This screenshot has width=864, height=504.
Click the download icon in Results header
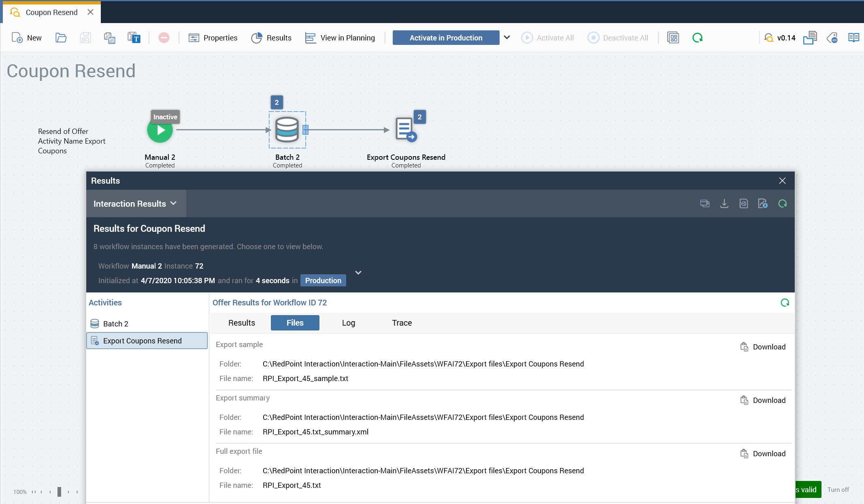(x=724, y=203)
